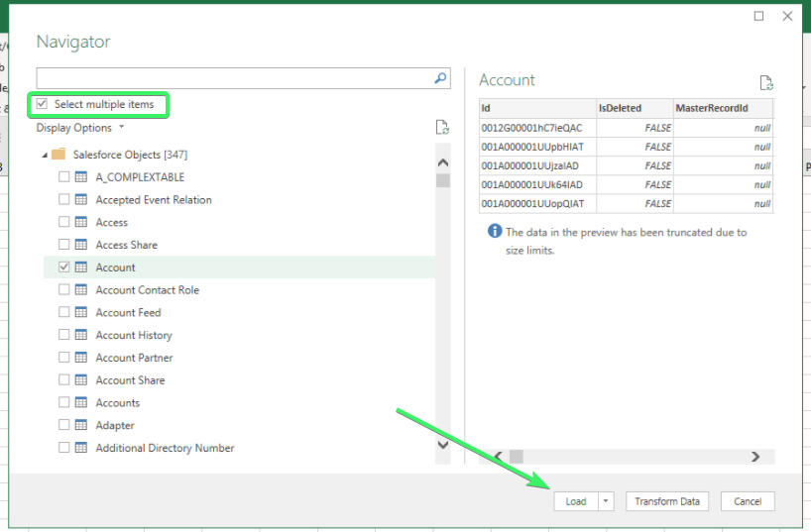Refresh the object list via left refresh icon
The height and width of the screenshot is (532, 811).
tap(442, 127)
